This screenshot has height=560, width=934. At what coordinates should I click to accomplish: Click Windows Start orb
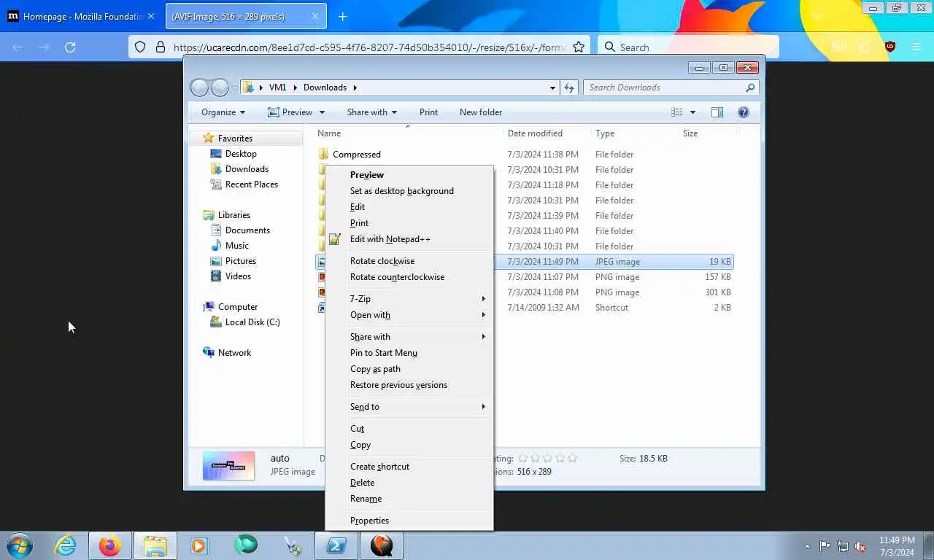click(19, 545)
